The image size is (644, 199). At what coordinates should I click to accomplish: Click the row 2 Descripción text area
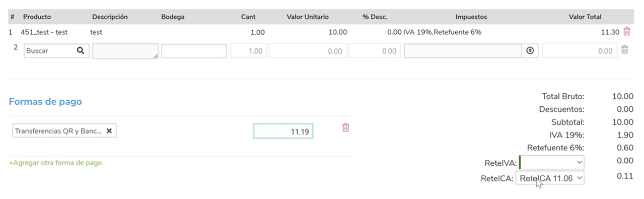[x=125, y=51]
